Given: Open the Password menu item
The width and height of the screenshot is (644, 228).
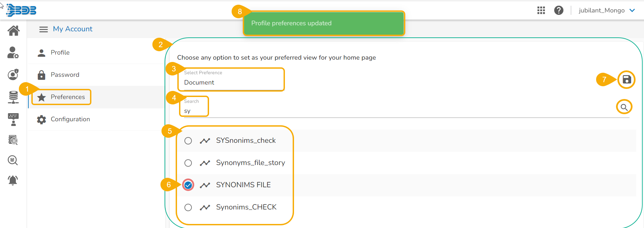Looking at the screenshot, I should pyautogui.click(x=65, y=75).
